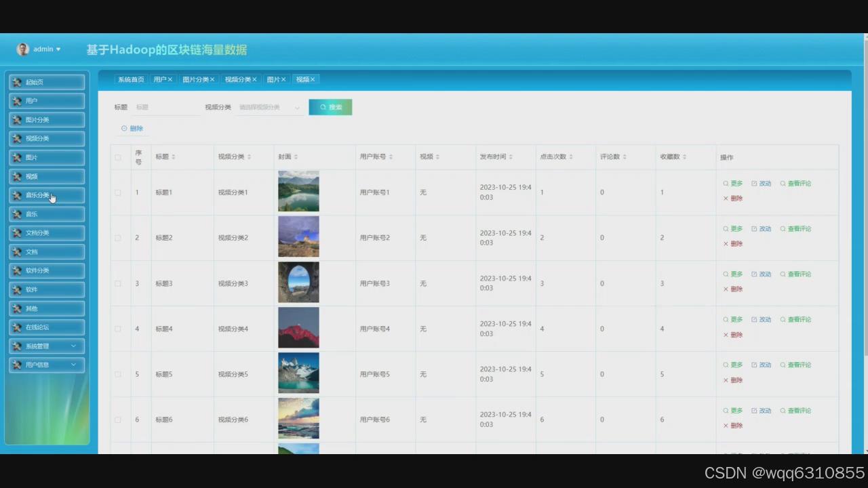The width and height of the screenshot is (868, 488).
Task: Click 改动 for row 标题2
Action: pos(762,229)
